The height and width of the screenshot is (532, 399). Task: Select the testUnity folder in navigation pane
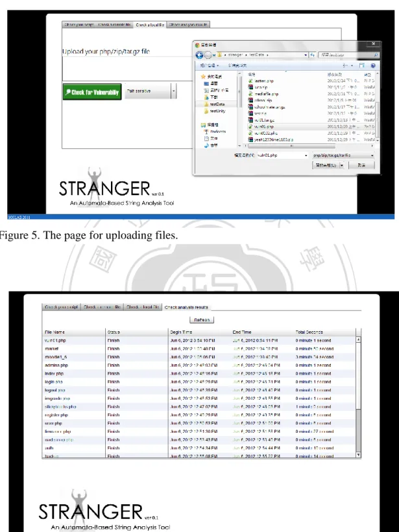click(x=215, y=111)
